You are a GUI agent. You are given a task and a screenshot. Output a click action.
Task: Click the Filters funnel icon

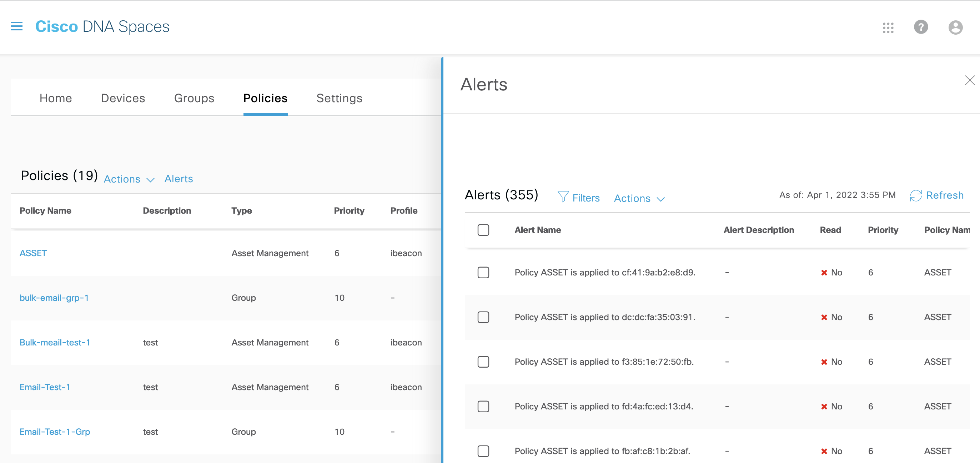tap(563, 197)
